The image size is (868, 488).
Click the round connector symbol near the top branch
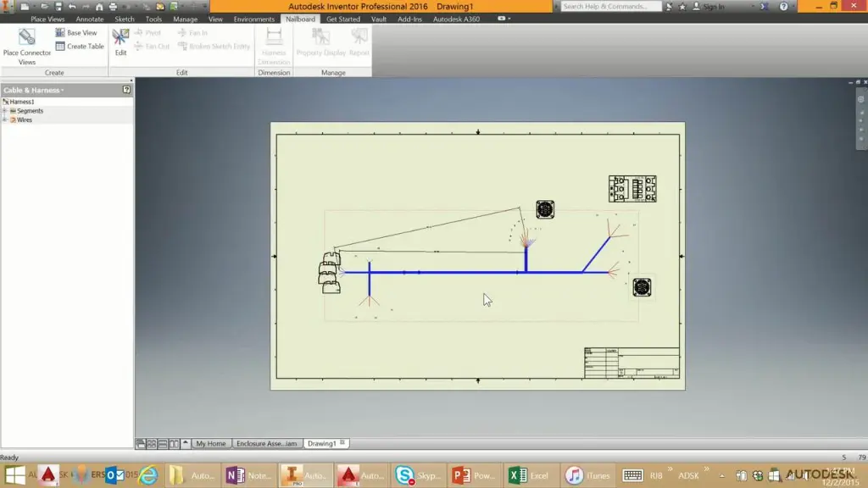point(545,210)
